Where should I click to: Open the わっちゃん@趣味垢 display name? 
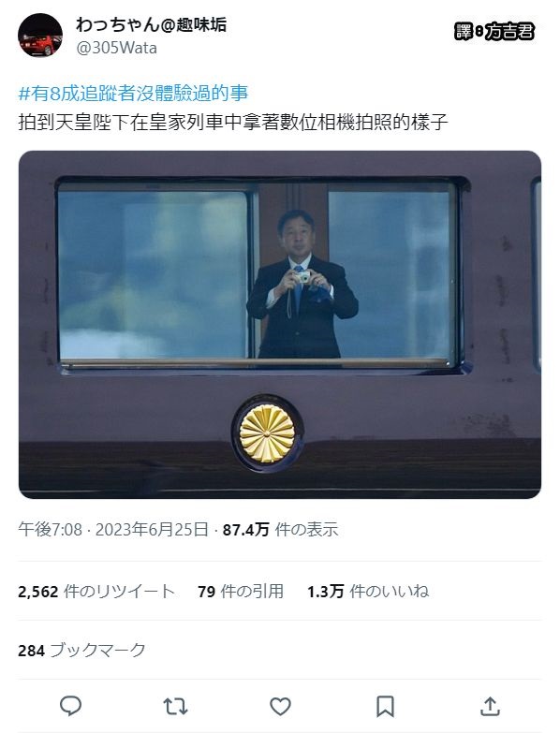(151, 24)
